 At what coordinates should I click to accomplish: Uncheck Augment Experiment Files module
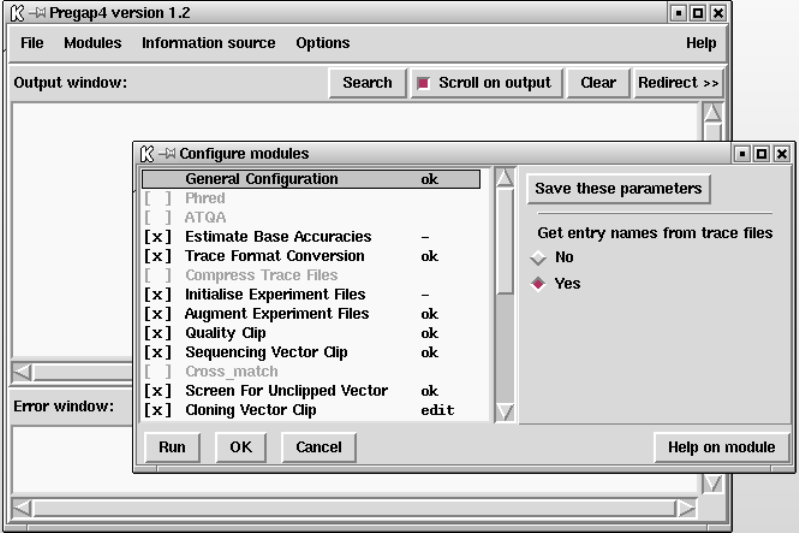[x=157, y=314]
